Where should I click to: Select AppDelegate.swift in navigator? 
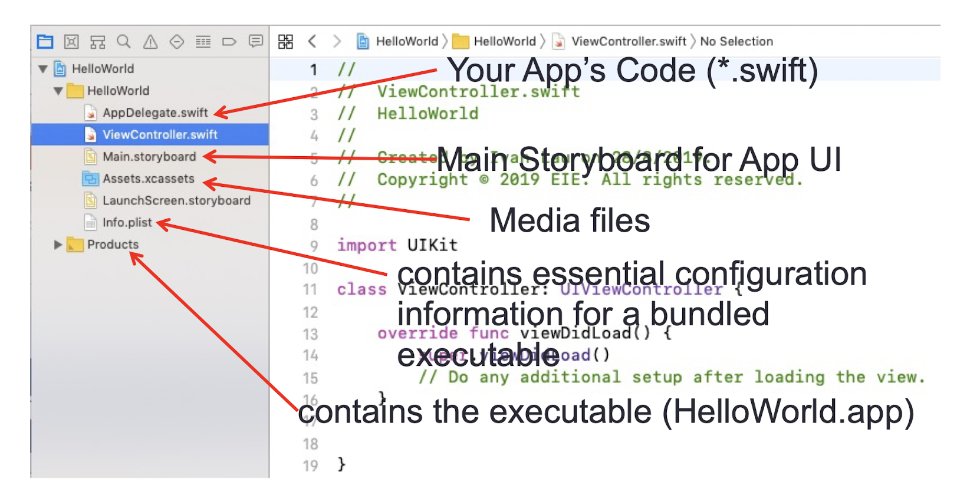click(x=150, y=113)
